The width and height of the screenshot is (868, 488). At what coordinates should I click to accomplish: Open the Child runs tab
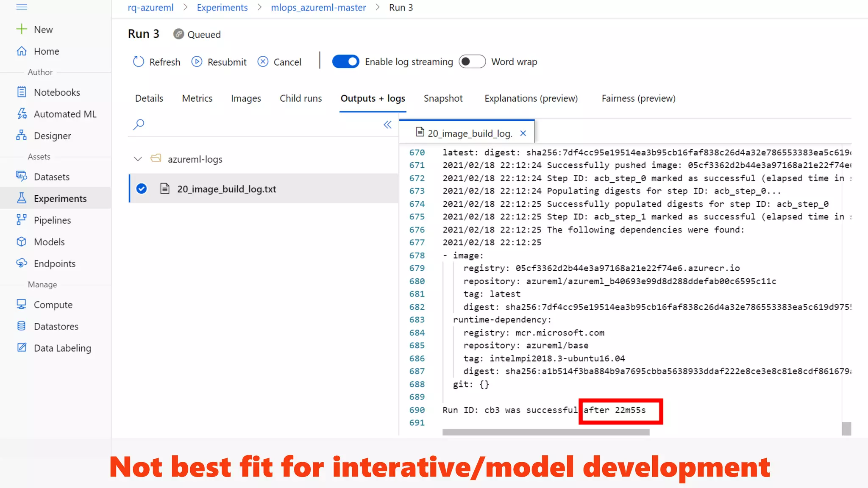(300, 98)
